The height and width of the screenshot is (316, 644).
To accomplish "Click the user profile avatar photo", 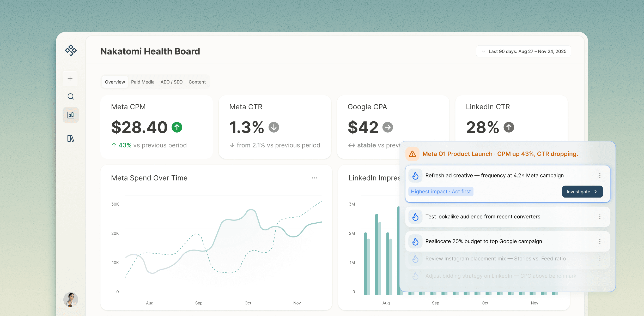I will tap(71, 300).
